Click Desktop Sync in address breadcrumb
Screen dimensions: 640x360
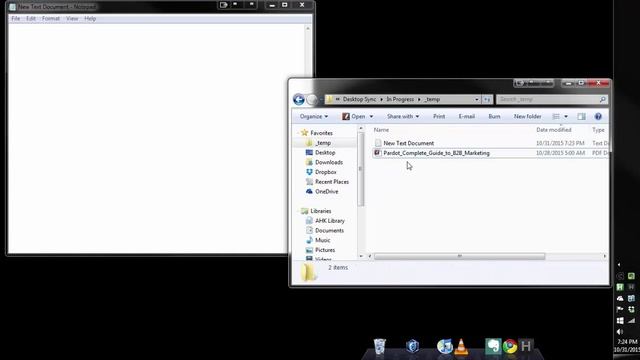(359, 99)
